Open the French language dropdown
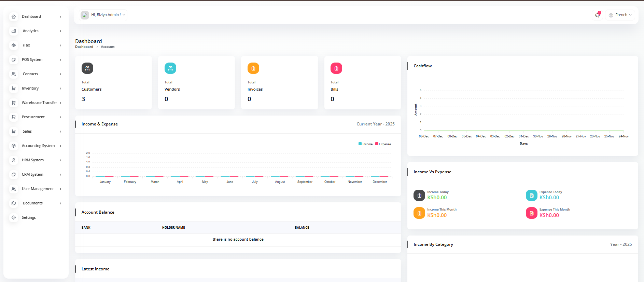The height and width of the screenshot is (282, 644). tap(620, 15)
